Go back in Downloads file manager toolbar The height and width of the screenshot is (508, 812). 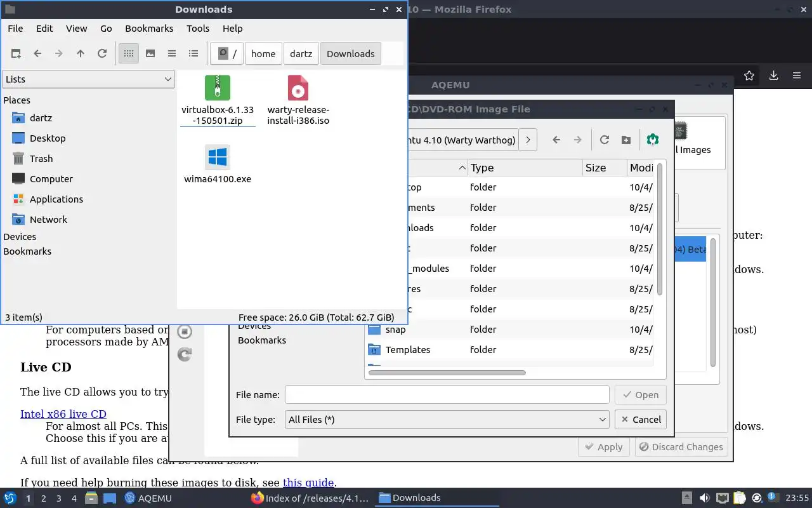[37, 54]
